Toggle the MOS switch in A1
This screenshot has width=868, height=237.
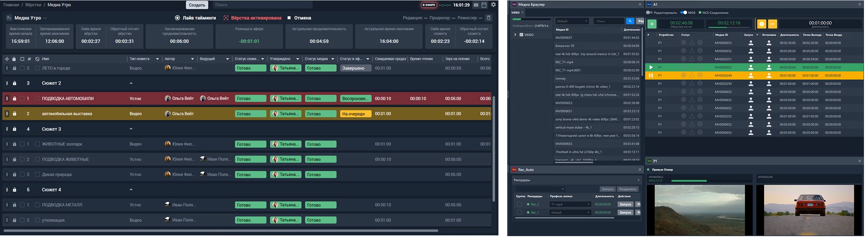point(684,13)
